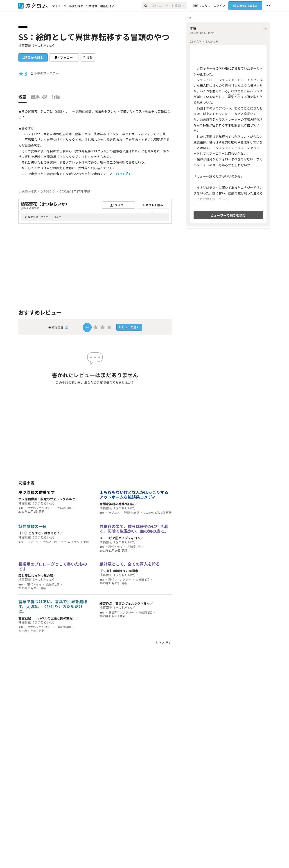Open the three-dot more menu in the header

point(267,6)
